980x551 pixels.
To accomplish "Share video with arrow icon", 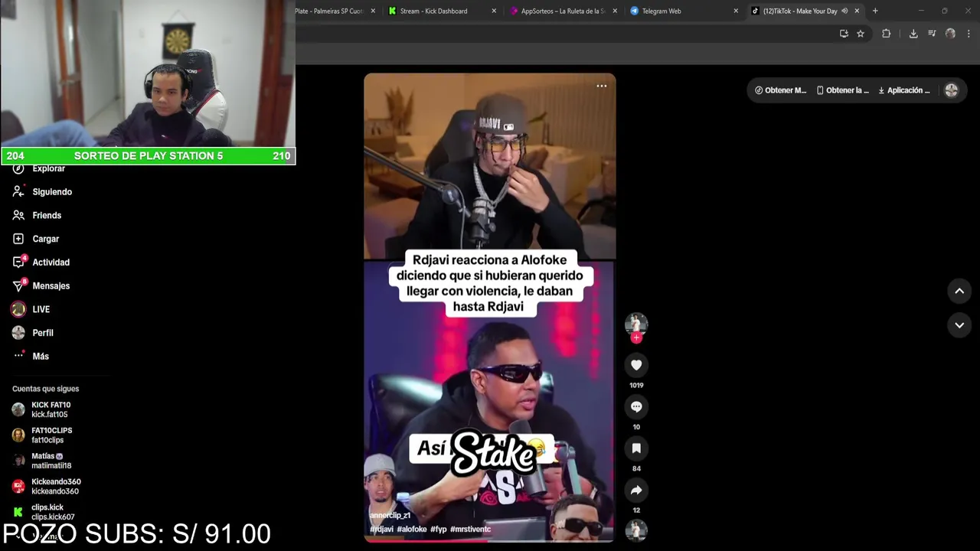I will [636, 491].
